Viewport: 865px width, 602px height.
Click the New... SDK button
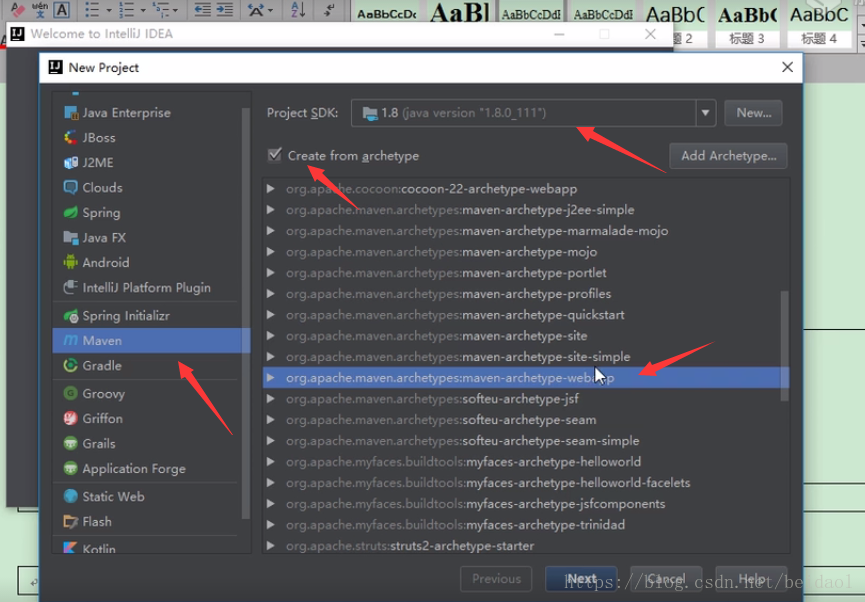click(x=754, y=113)
